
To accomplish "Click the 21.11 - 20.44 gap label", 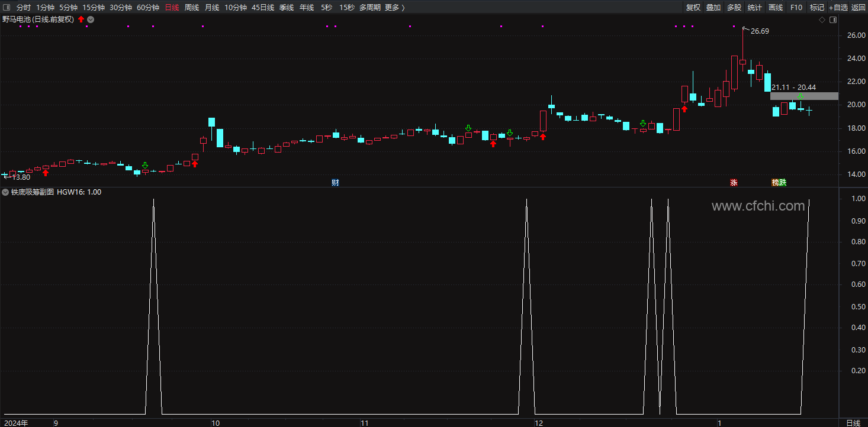I will coord(793,88).
